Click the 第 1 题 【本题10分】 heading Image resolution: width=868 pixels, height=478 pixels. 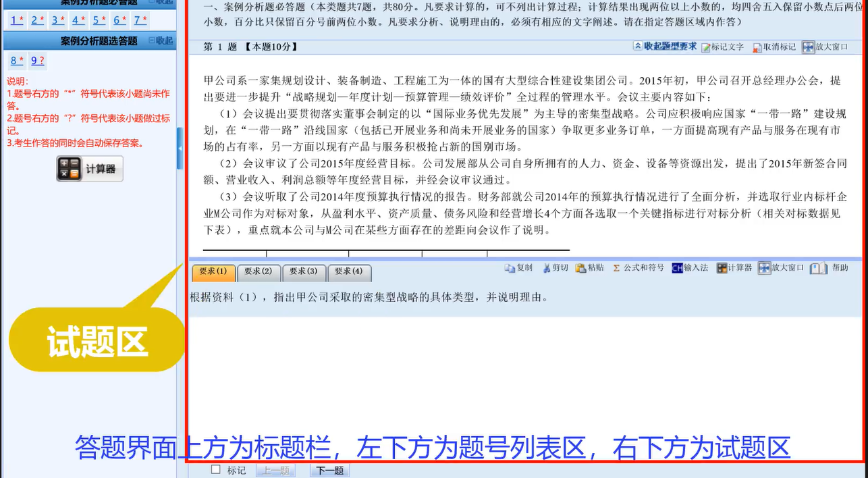250,47
